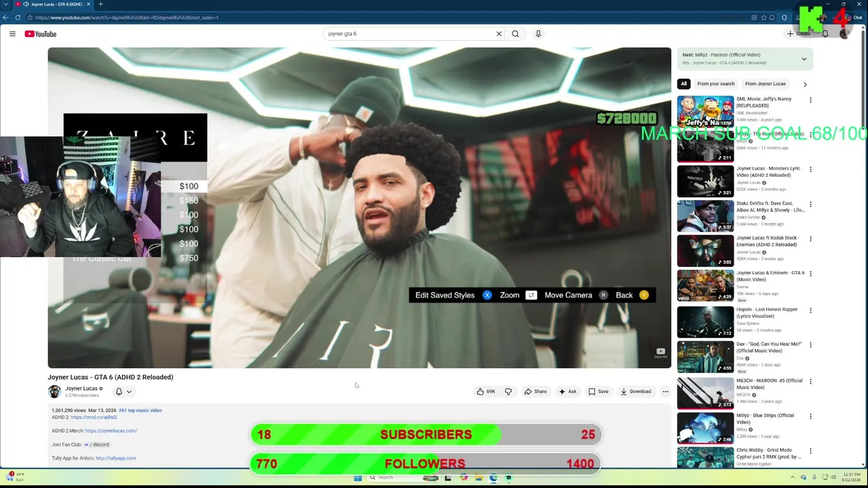Switch to Joyner Lucas GTA 6 browser tab
The image size is (868, 488).
[x=54, y=4]
